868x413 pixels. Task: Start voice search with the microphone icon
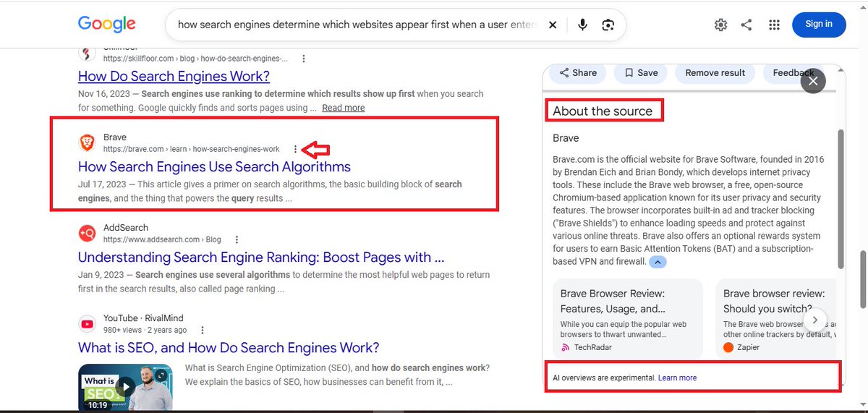pyautogui.click(x=582, y=25)
